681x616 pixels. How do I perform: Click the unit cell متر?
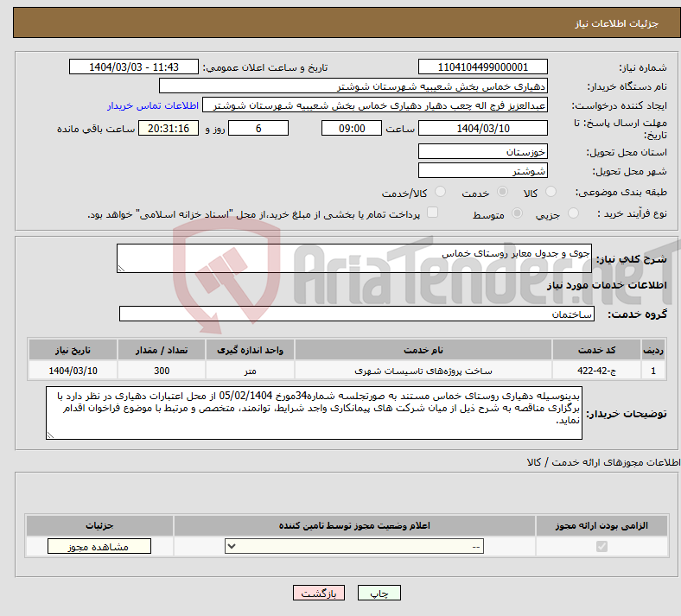250,371
